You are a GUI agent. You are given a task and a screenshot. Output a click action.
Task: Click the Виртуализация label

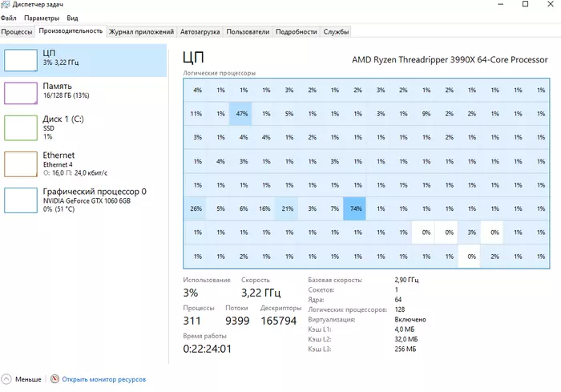(x=332, y=319)
